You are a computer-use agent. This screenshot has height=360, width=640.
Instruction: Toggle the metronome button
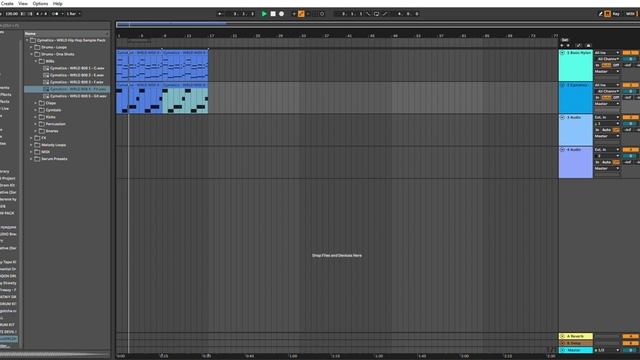coord(56,14)
